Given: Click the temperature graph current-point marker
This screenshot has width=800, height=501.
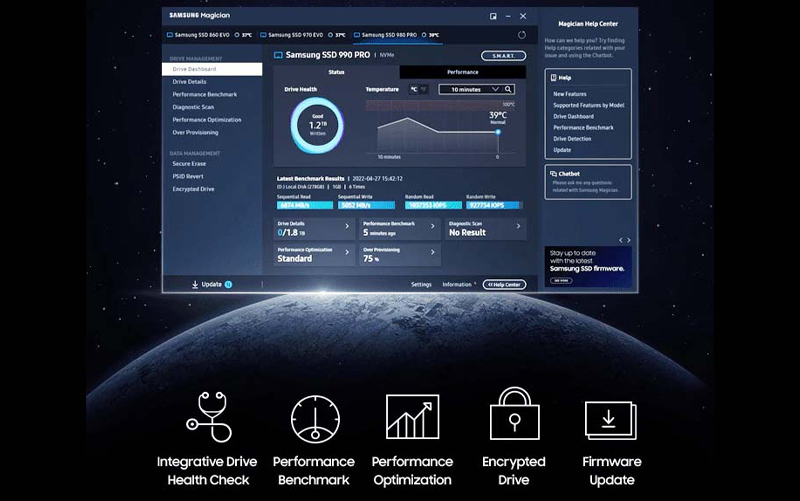Looking at the screenshot, I should pyautogui.click(x=497, y=157).
